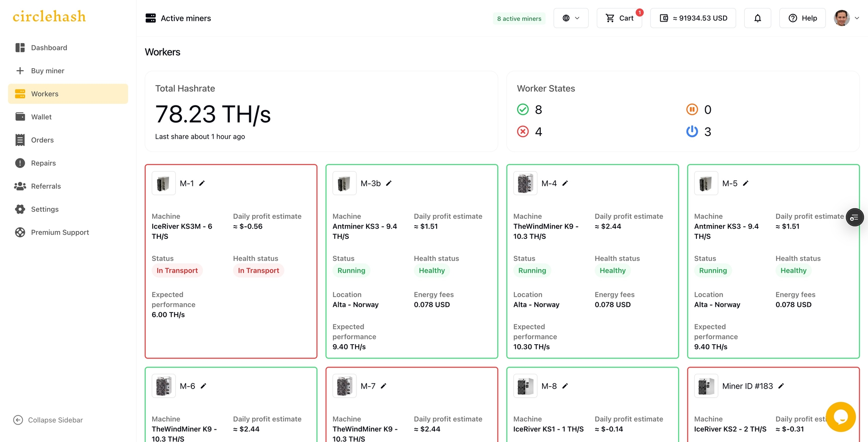Viewport: 868px width, 442px height.
Task: Click pencil icon next to M-4
Action: (565, 183)
